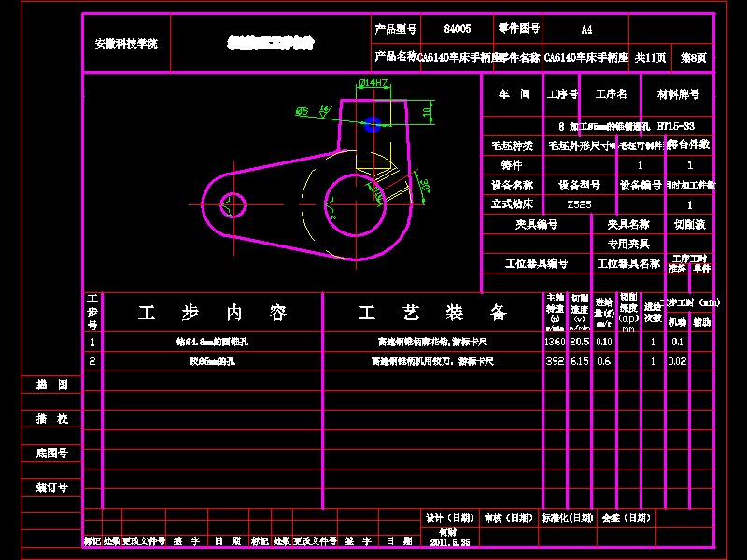Select the 工序工时 label

(x=689, y=259)
